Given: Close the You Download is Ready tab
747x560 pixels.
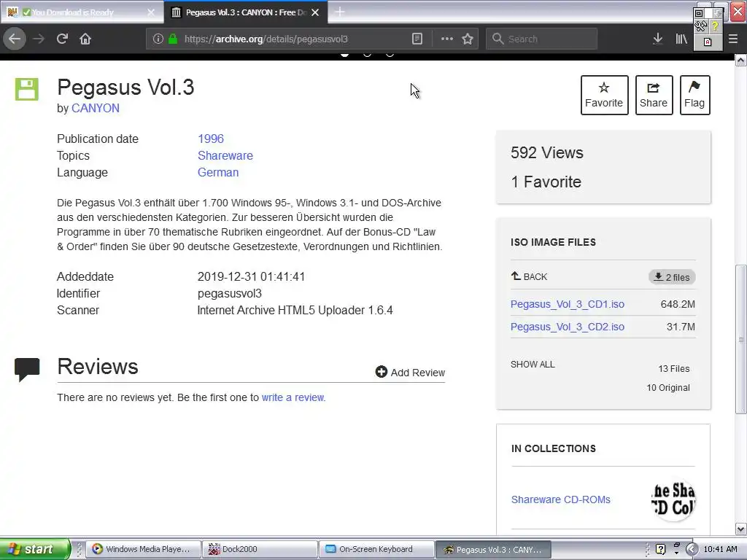Looking at the screenshot, I should point(151,12).
